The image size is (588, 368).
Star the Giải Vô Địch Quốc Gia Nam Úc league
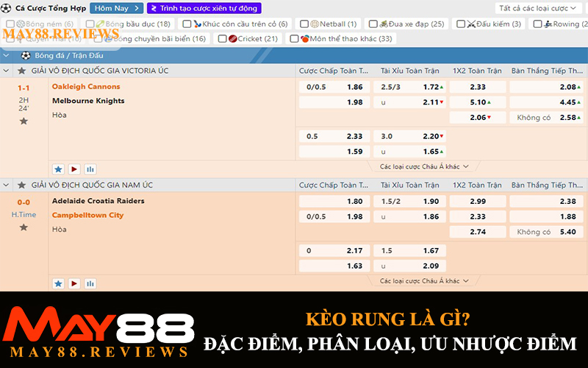[x=22, y=185]
